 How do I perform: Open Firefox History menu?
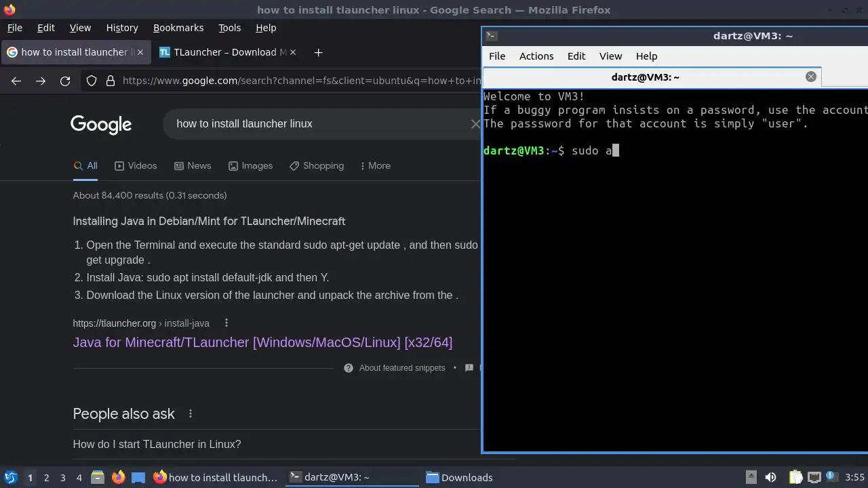pos(122,28)
